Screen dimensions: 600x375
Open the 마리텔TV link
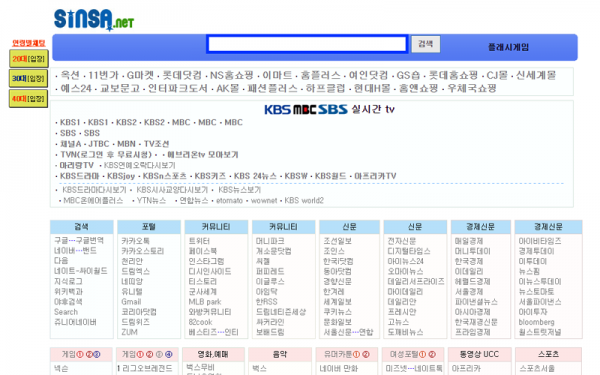click(x=77, y=165)
